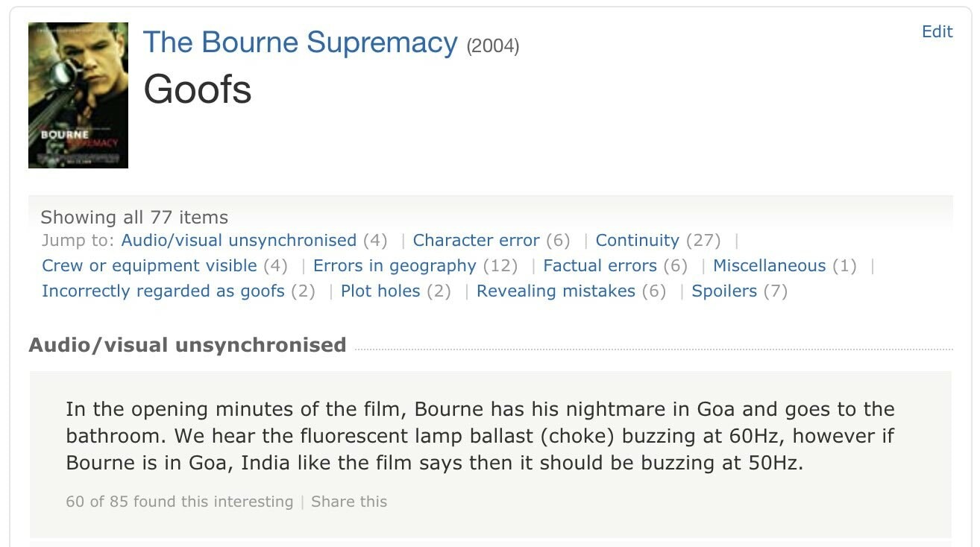Select the Miscellaneous jump link
The width and height of the screenshot is (980, 547).
click(x=769, y=266)
